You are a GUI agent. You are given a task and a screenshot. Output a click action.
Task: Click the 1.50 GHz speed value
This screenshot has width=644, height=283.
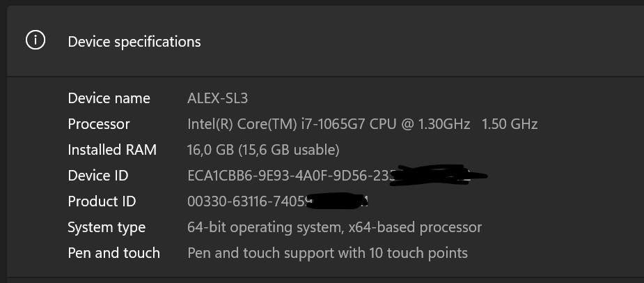[x=510, y=124]
